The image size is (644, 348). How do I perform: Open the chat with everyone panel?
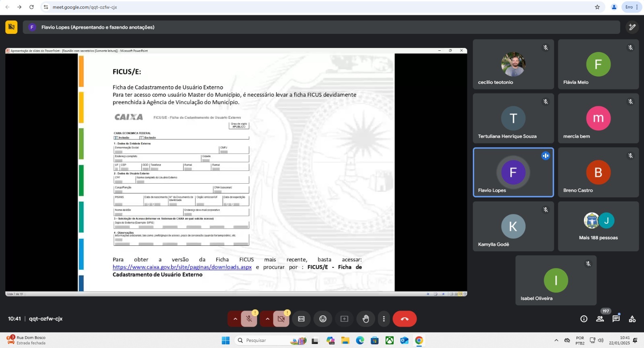(x=616, y=319)
